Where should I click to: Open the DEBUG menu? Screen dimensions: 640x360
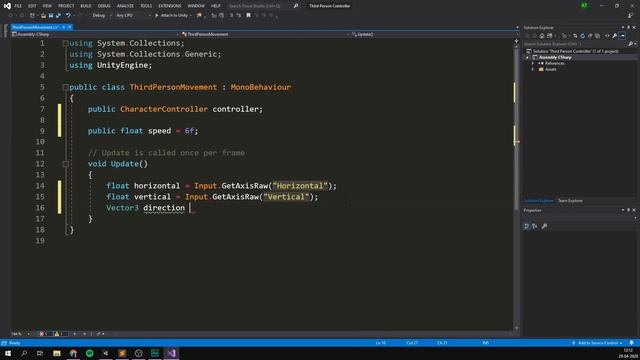tap(104, 6)
